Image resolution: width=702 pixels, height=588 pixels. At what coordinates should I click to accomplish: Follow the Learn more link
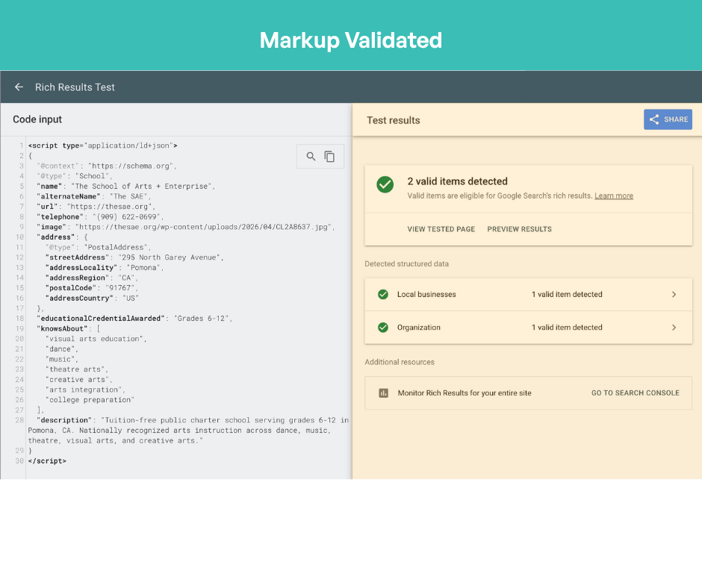click(614, 196)
